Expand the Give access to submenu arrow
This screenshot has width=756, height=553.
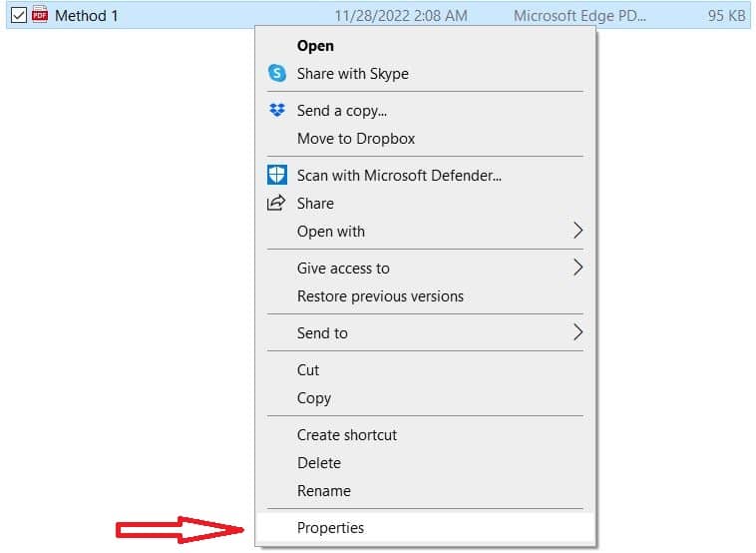(578, 268)
